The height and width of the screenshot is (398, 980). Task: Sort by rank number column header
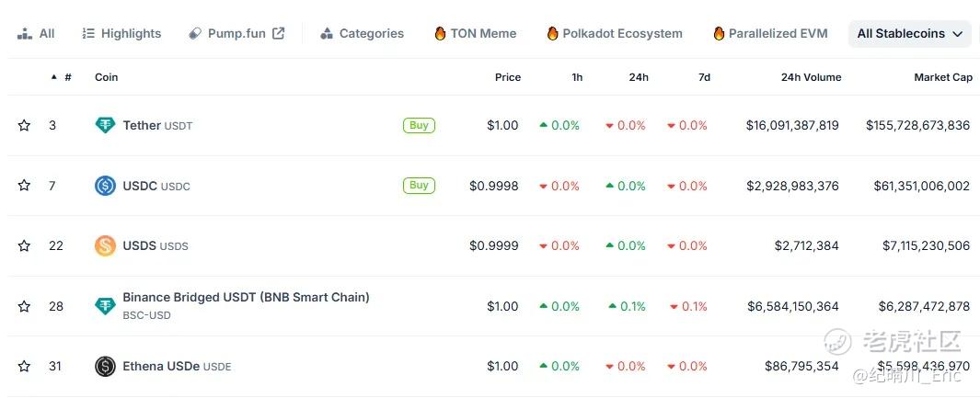[x=67, y=77]
